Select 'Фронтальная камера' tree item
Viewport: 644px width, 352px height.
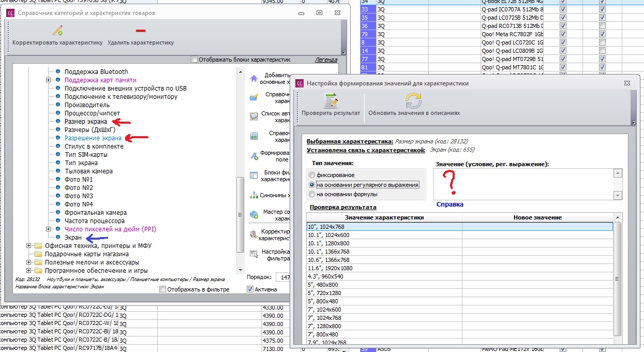pyautogui.click(x=96, y=213)
